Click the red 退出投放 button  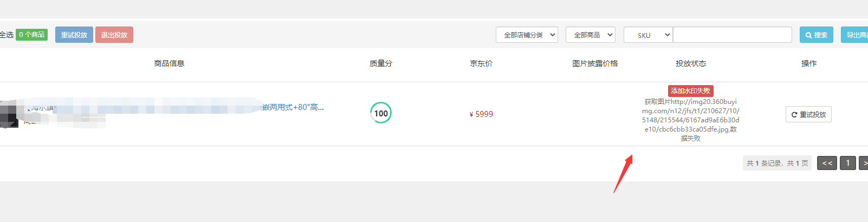pyautogui.click(x=114, y=35)
